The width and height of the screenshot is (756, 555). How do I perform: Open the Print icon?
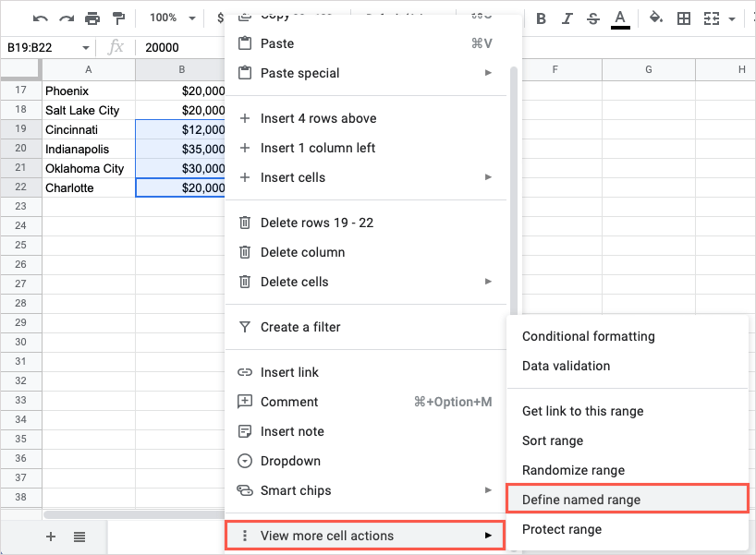pyautogui.click(x=91, y=18)
